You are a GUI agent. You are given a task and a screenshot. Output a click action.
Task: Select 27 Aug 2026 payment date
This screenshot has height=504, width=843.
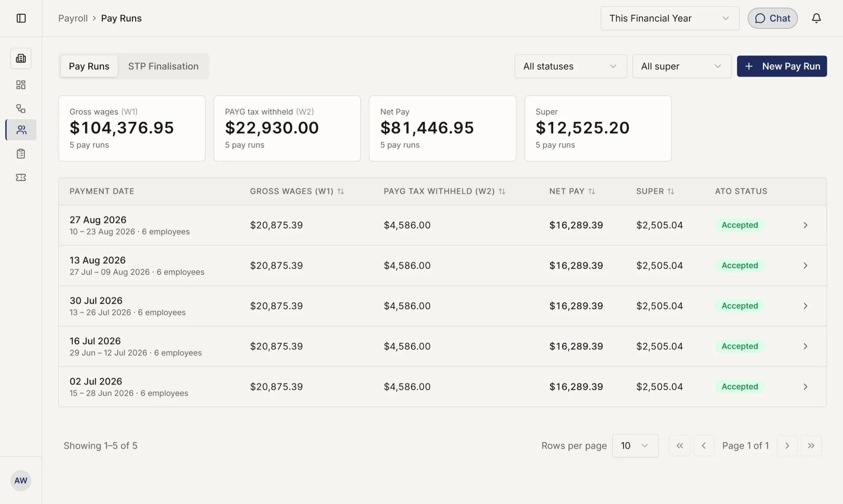(x=98, y=220)
